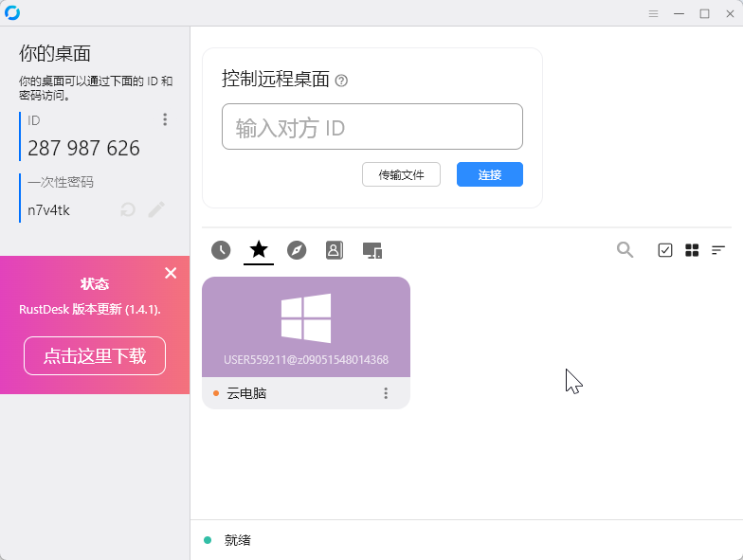743x560 pixels.
Task: Open the 云电脑 Windows peer thumbnail
Action: click(305, 327)
